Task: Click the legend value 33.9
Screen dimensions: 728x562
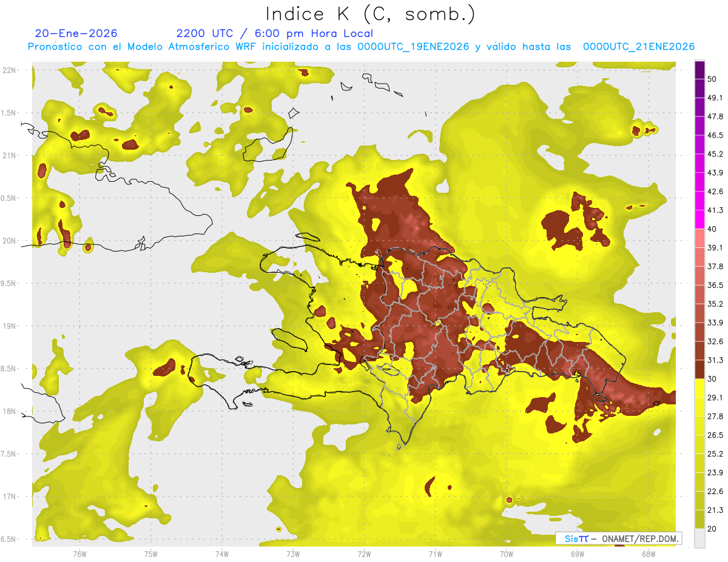Action: tap(715, 323)
